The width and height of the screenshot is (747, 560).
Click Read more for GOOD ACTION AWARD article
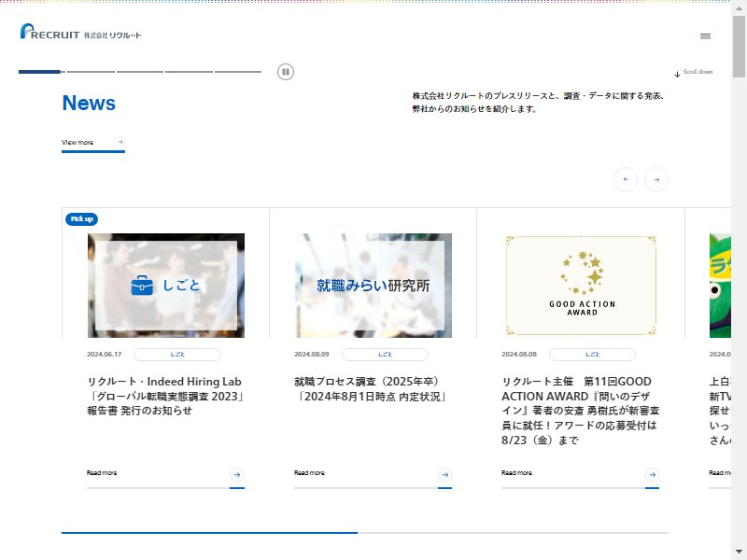pyautogui.click(x=516, y=473)
